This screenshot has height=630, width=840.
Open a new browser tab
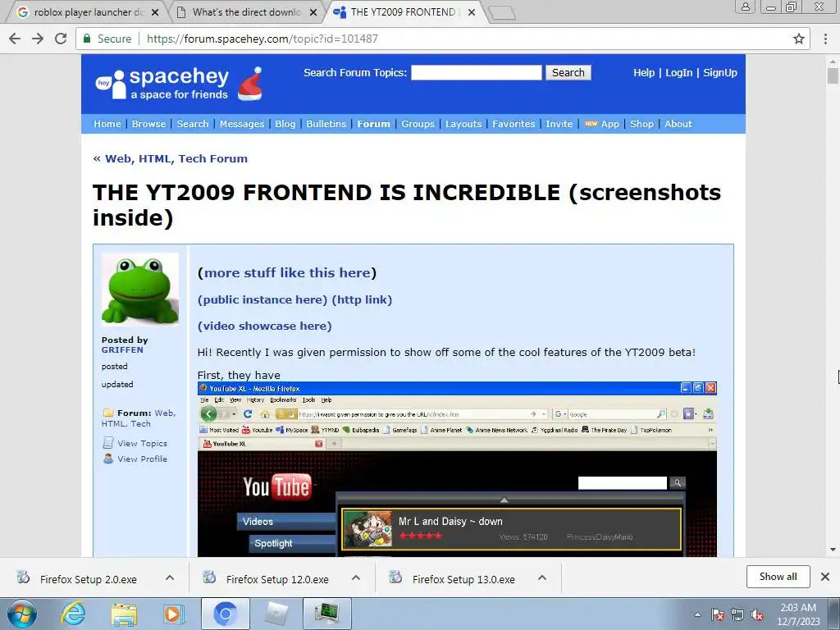pyautogui.click(x=502, y=13)
